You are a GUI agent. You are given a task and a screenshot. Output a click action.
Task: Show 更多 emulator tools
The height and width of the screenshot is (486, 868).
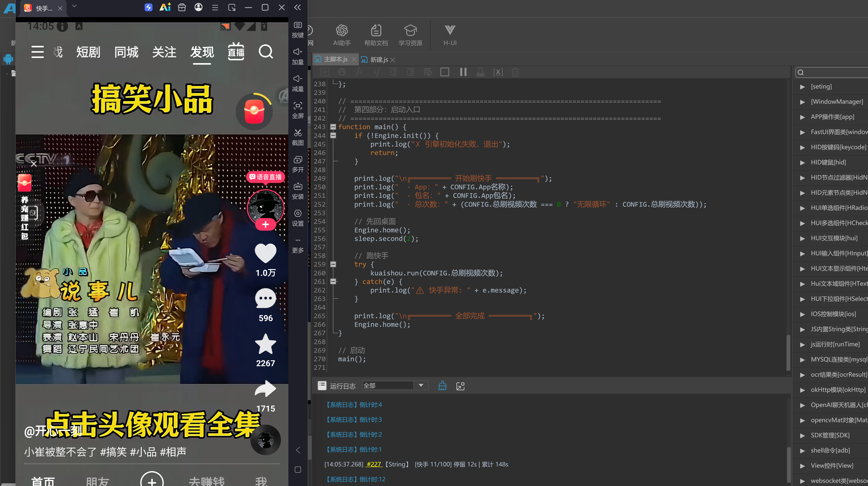[297, 245]
